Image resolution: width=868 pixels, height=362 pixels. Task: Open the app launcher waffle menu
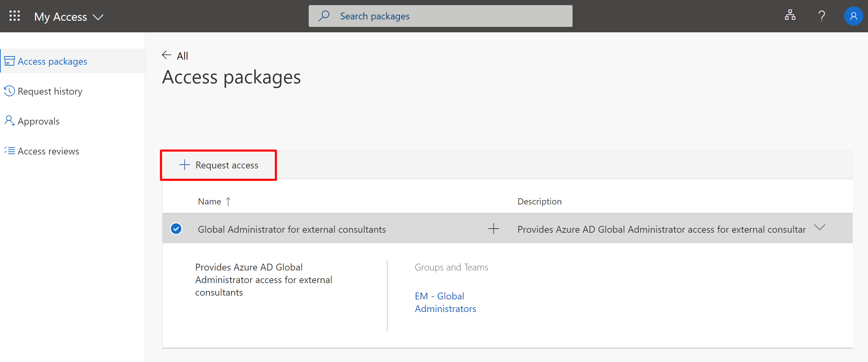[x=14, y=16]
